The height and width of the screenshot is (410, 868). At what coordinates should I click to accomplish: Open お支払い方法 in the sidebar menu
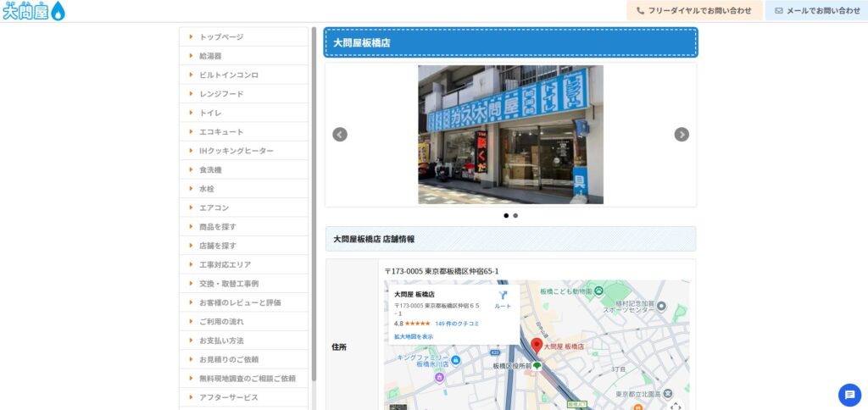pos(220,341)
